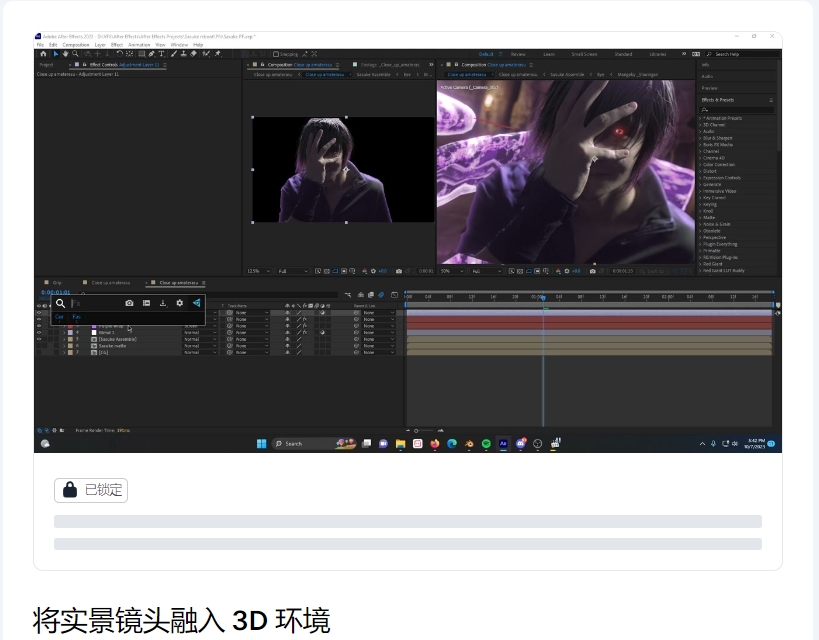
Task: Toggle the Snapping checkbox
Action: point(276,54)
